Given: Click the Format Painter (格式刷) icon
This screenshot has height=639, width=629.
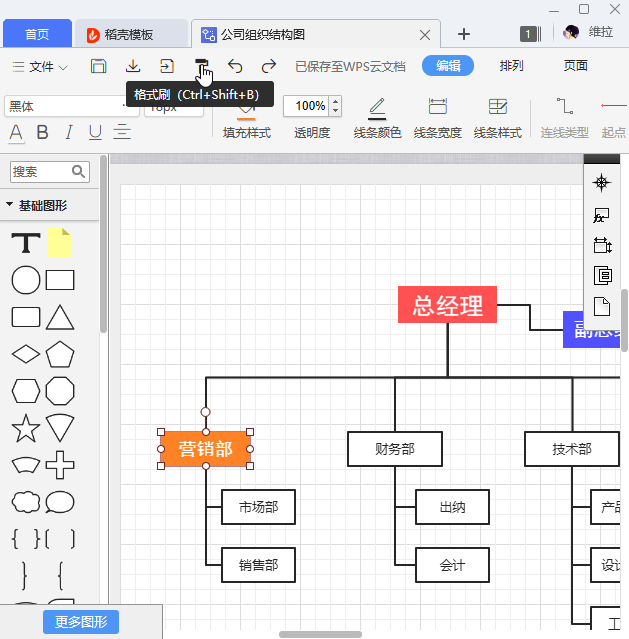Looking at the screenshot, I should tap(201, 66).
